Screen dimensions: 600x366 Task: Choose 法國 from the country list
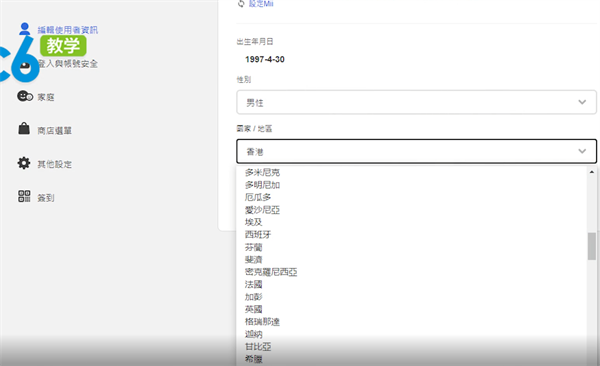click(x=254, y=284)
